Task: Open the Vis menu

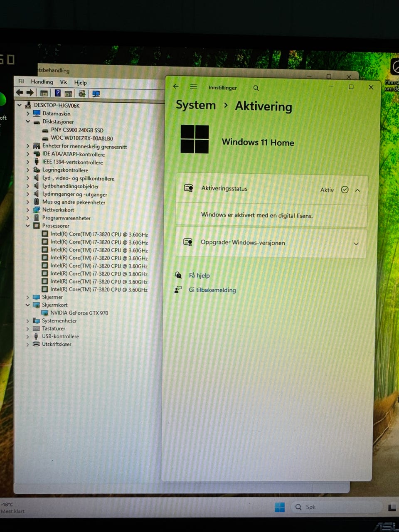Action: coord(63,82)
